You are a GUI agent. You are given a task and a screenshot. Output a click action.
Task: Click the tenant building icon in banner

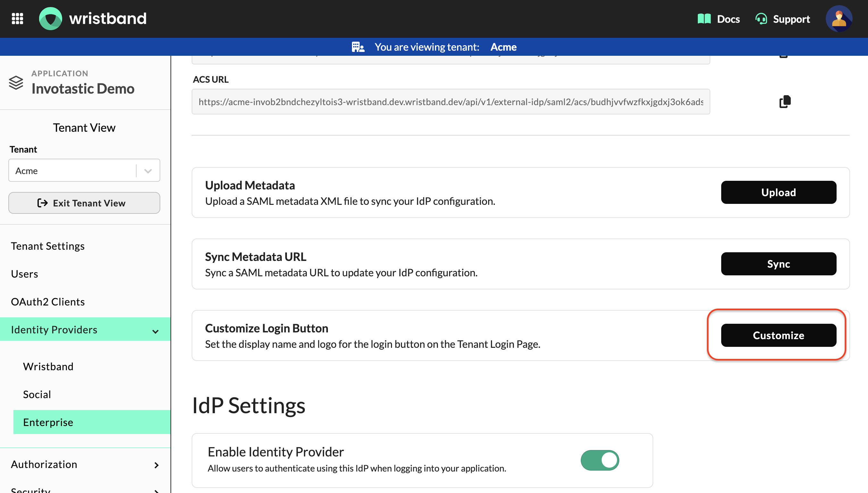click(358, 47)
